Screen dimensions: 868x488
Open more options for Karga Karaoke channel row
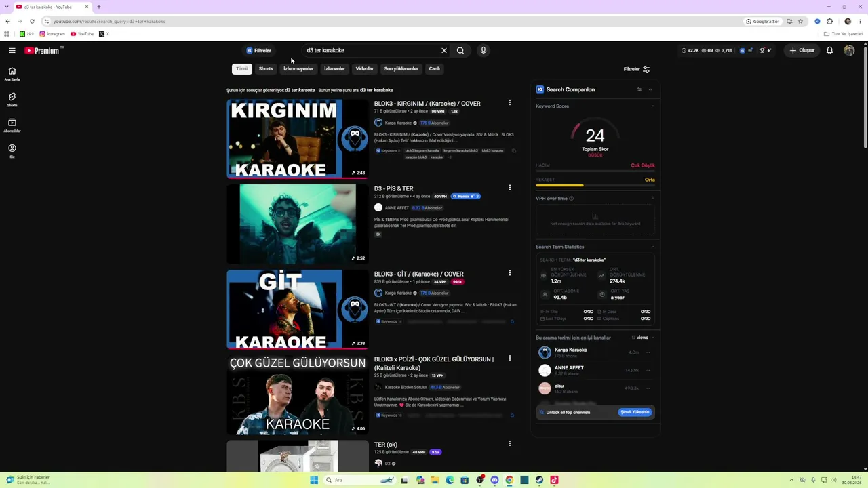click(x=648, y=352)
